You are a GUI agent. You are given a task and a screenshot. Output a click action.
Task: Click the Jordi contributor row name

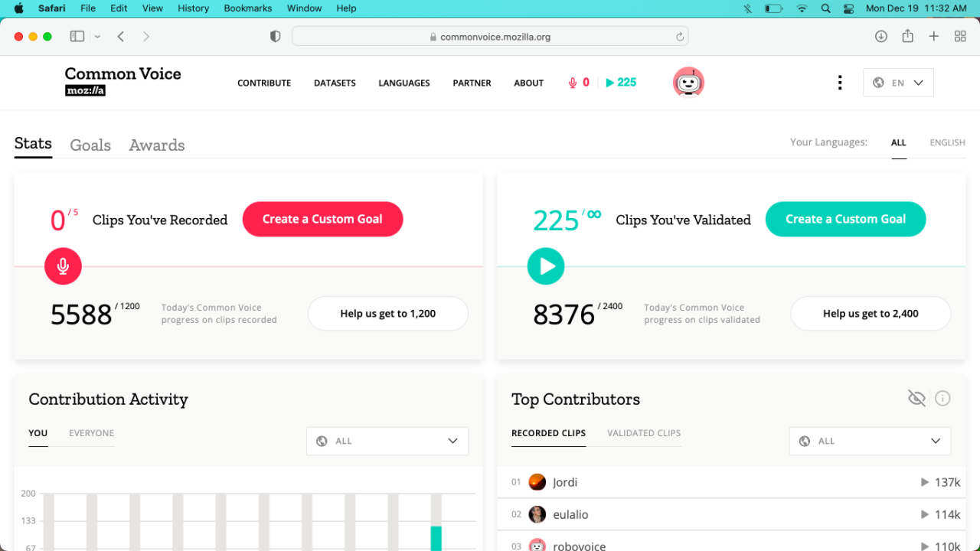point(565,482)
